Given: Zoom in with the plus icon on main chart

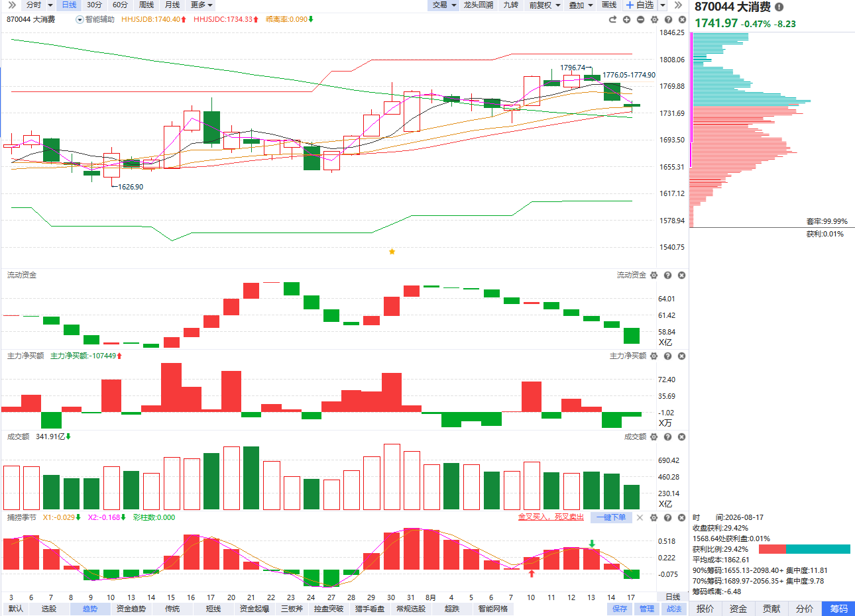Looking at the screenshot, I should tap(627, 19).
